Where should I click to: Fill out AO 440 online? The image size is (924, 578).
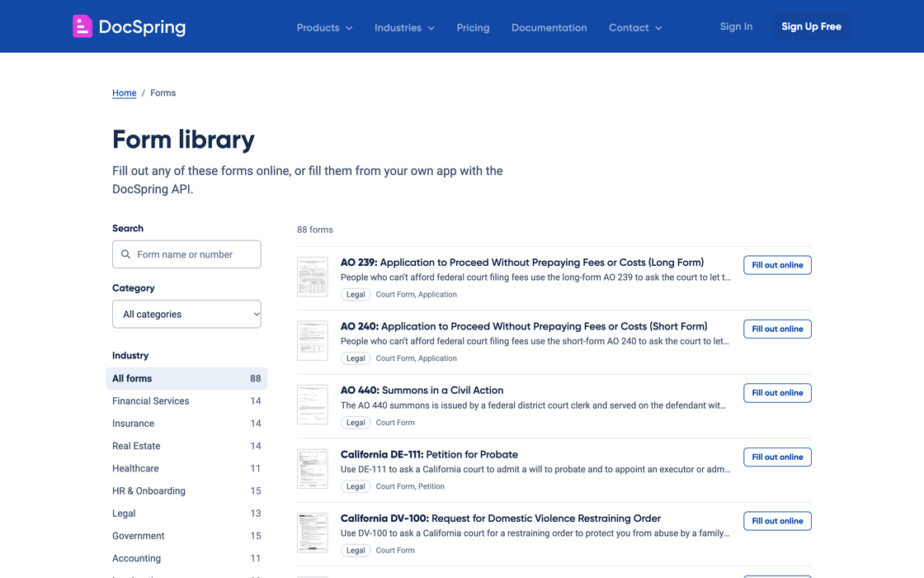pos(777,393)
